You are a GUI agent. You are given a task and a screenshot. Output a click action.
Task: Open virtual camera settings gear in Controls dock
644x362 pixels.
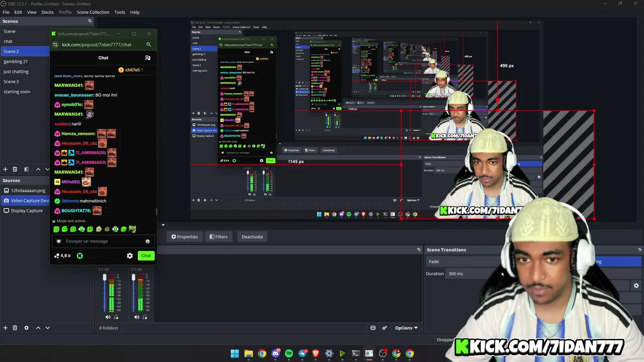click(x=636, y=286)
